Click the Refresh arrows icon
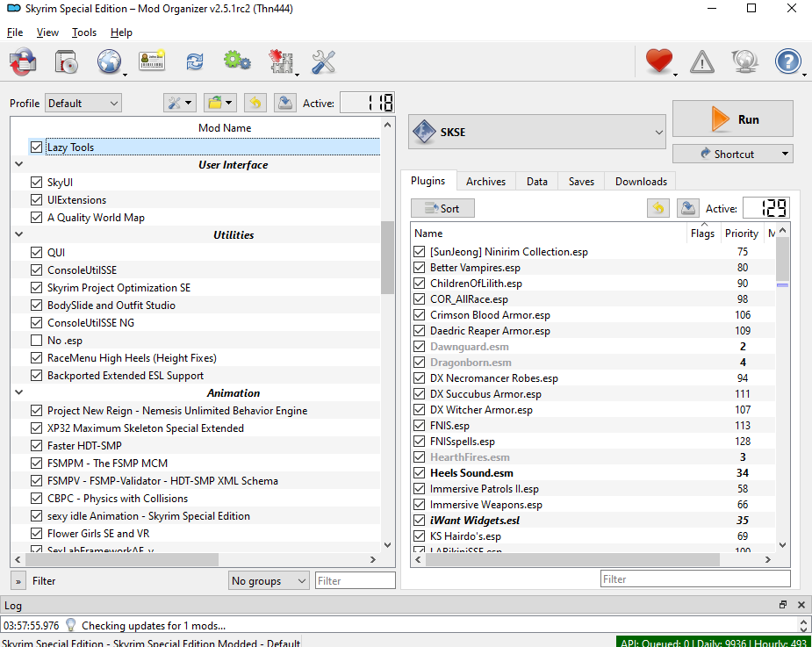The width and height of the screenshot is (812, 647). coord(194,61)
